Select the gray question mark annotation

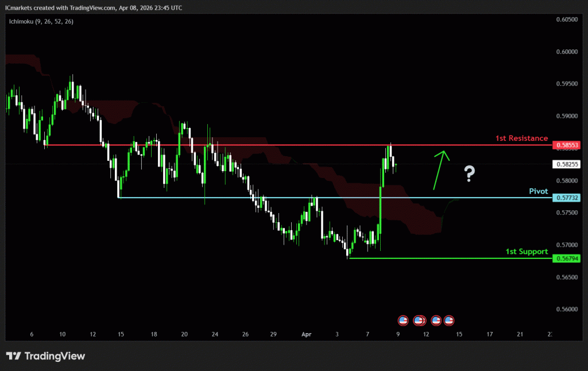pyautogui.click(x=470, y=173)
